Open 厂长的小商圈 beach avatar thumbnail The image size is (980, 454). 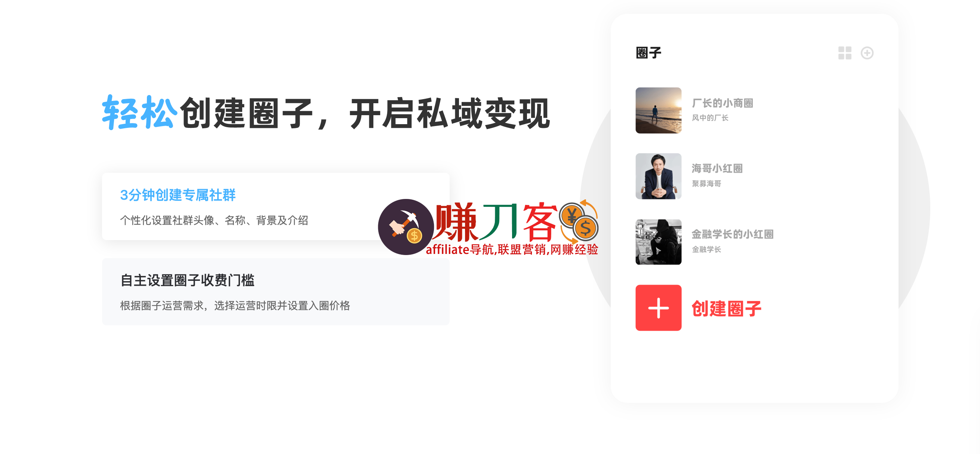pyautogui.click(x=658, y=110)
